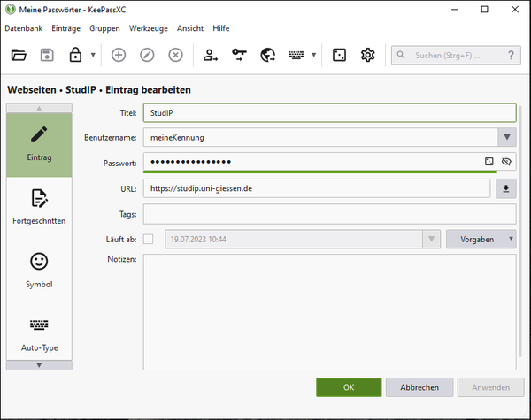This screenshot has height=420, width=531.
Task: Open the Werkzeuge menu
Action: (x=149, y=28)
